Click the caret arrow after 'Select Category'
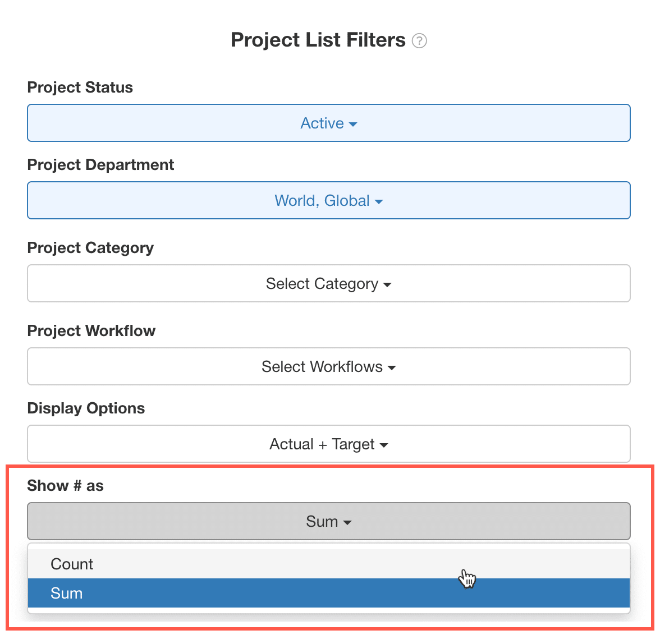This screenshot has height=644, width=660. (387, 285)
